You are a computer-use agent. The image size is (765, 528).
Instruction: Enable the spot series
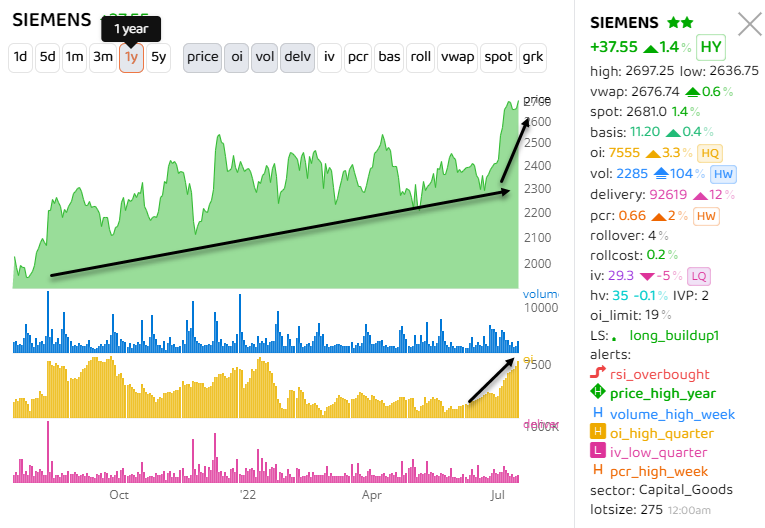pos(498,58)
